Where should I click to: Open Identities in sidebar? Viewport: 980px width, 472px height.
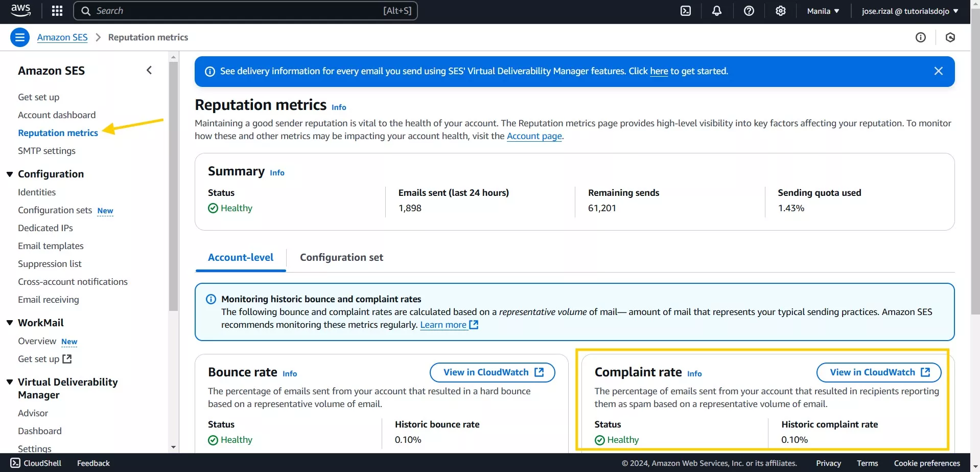point(37,192)
